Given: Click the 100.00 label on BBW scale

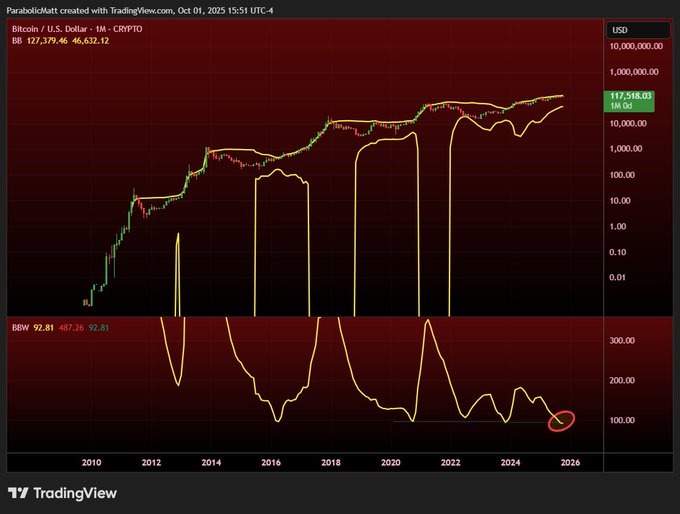Looking at the screenshot, I should [623, 420].
